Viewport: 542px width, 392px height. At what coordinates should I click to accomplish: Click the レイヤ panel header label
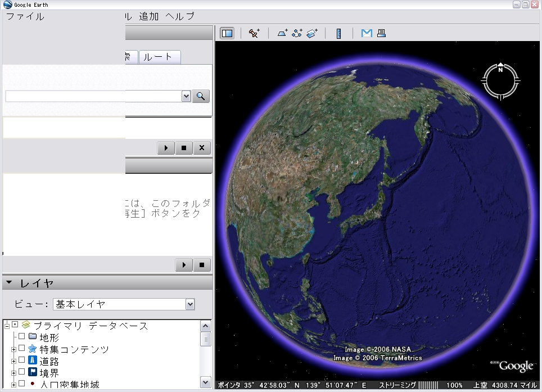(37, 283)
